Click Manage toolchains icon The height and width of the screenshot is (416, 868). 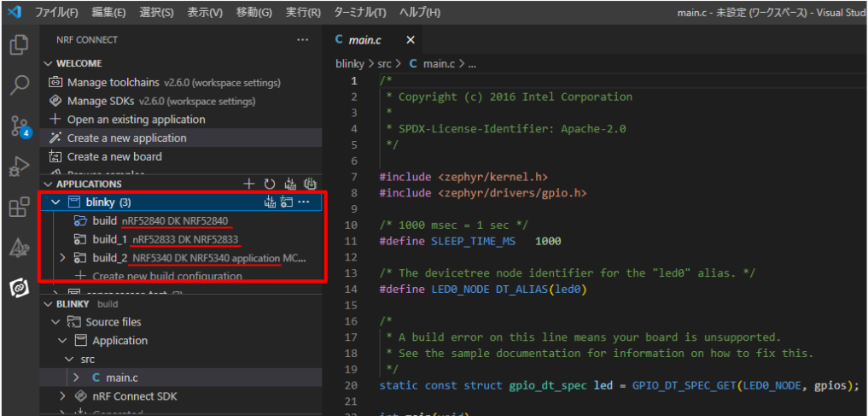click(55, 83)
